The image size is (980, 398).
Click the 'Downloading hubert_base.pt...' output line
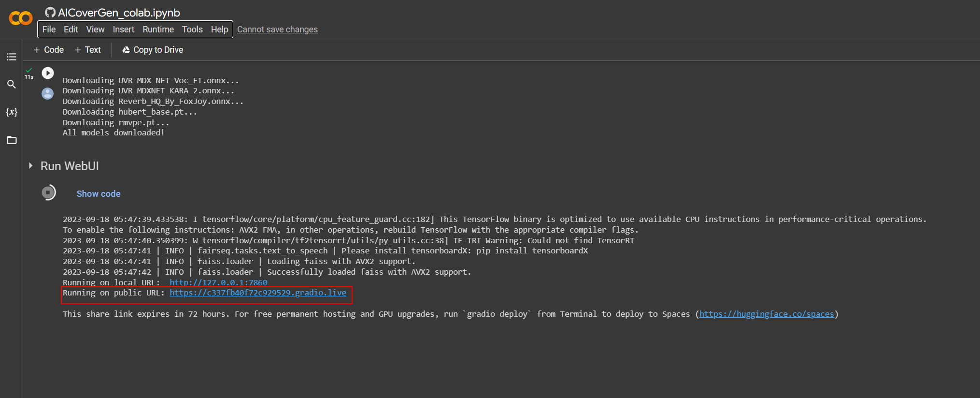pos(130,112)
